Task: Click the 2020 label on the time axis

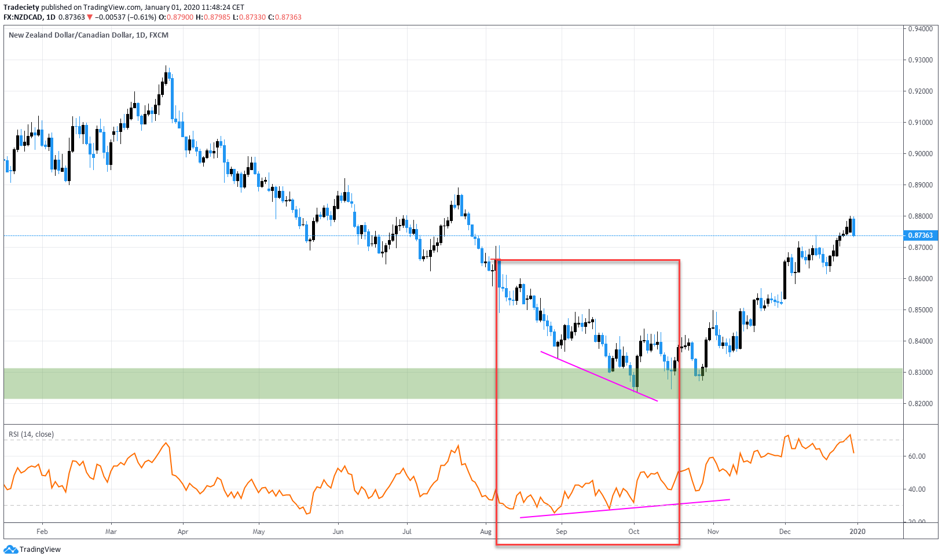Action: coord(857,532)
